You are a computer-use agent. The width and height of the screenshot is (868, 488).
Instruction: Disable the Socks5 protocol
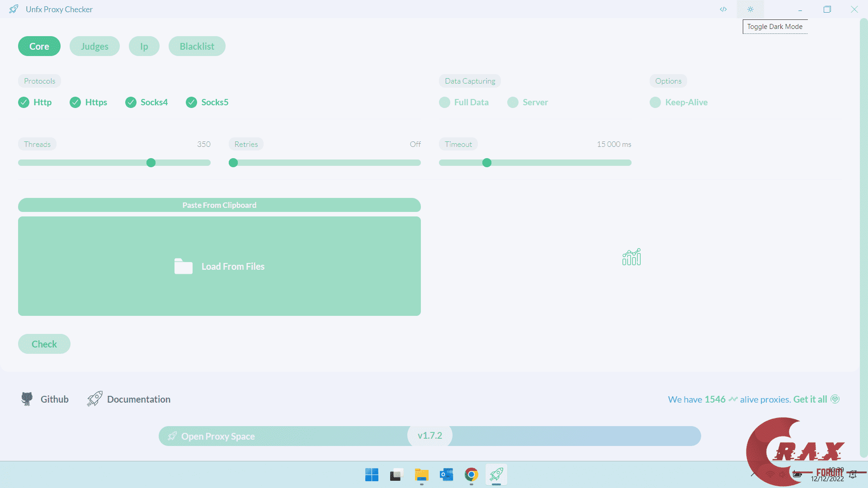point(192,103)
